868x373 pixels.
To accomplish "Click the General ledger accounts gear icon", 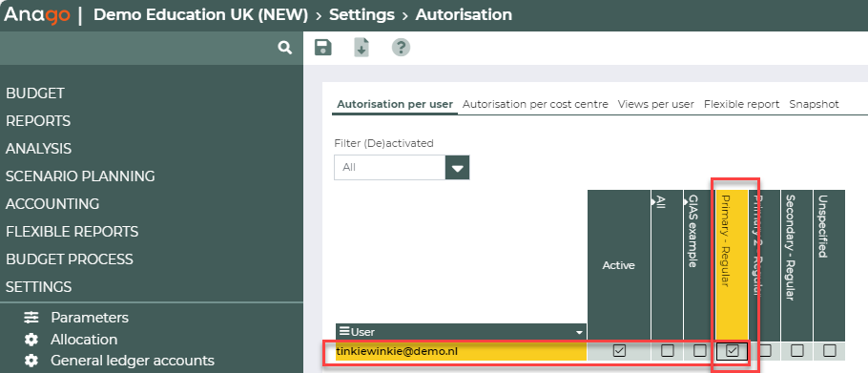I will [31, 361].
